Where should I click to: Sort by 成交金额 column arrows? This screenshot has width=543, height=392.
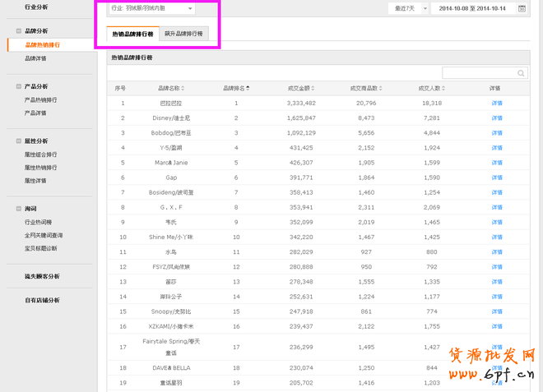(x=316, y=88)
